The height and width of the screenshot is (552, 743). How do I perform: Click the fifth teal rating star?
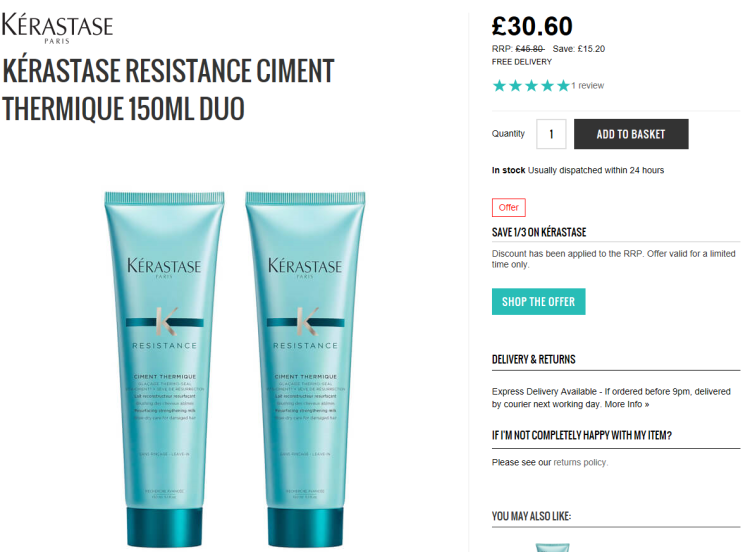[563, 86]
